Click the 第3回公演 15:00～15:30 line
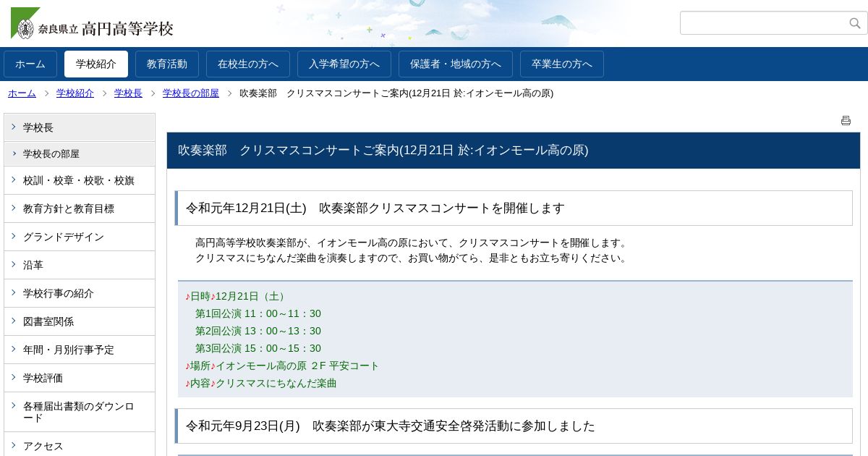This screenshot has height=456, width=868. [258, 349]
